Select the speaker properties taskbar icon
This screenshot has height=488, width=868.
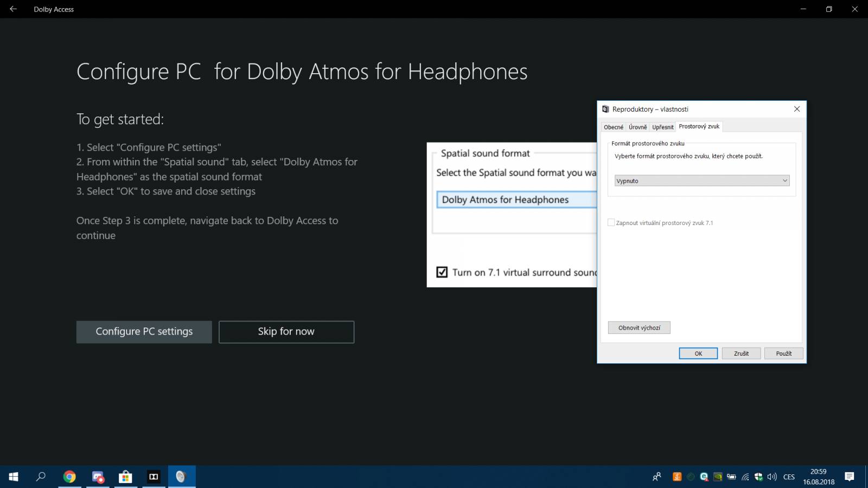click(182, 477)
